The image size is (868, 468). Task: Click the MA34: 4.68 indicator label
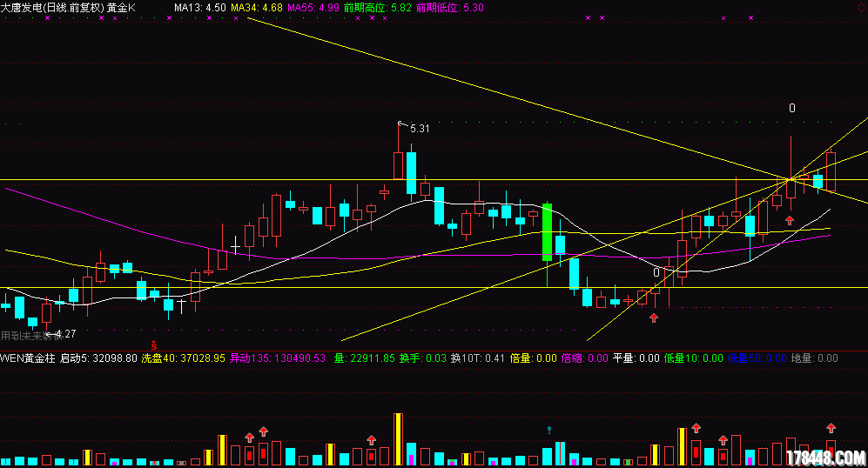(257, 8)
